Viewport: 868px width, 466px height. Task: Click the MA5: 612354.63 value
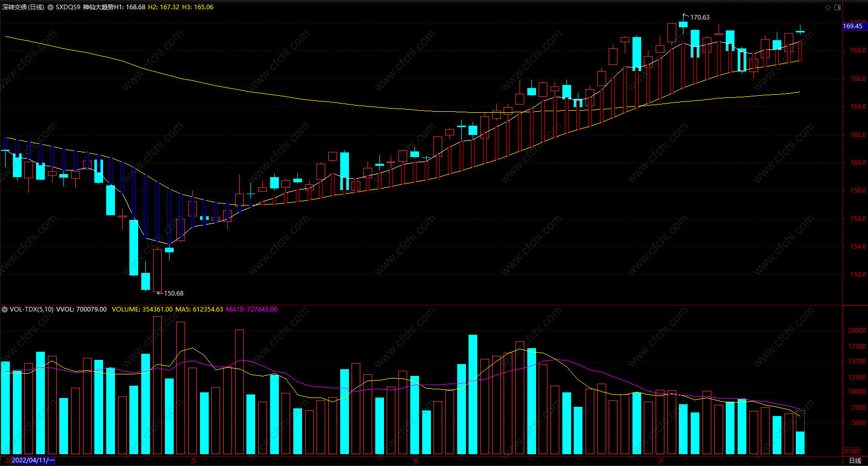tap(199, 309)
